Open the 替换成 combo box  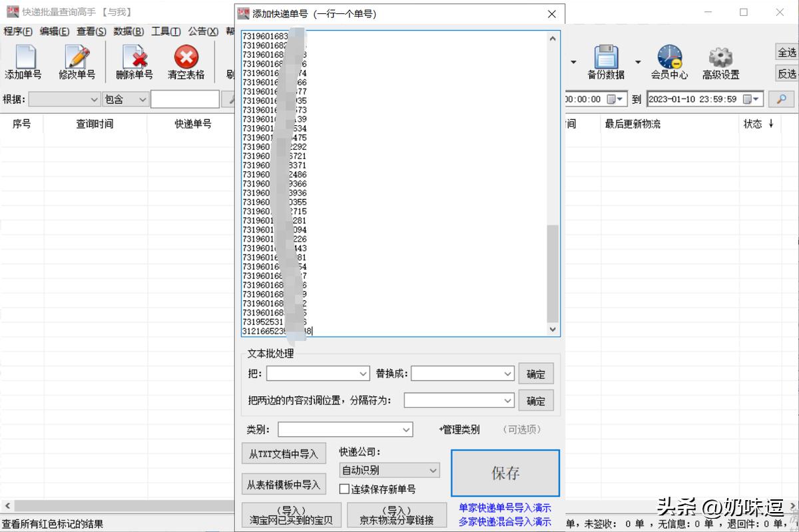[507, 374]
